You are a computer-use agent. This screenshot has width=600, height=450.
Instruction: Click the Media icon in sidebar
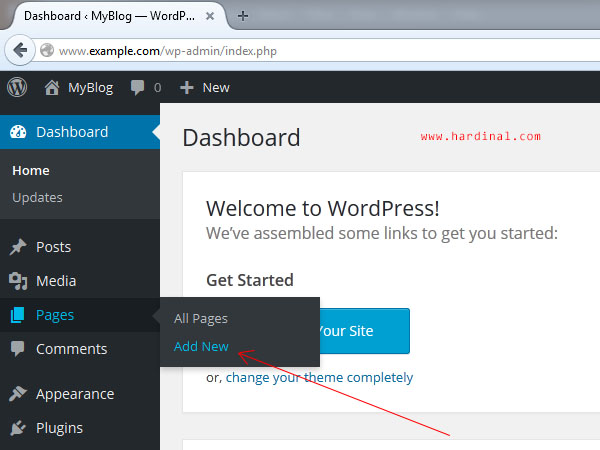[18, 281]
